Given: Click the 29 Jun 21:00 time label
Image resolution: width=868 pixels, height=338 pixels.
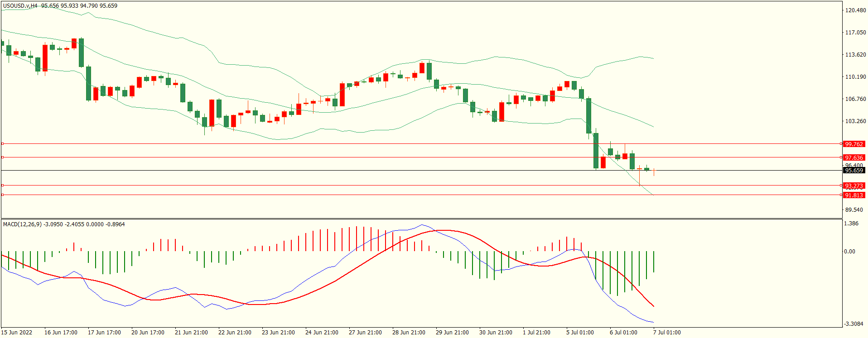Looking at the screenshot, I should point(452,333).
